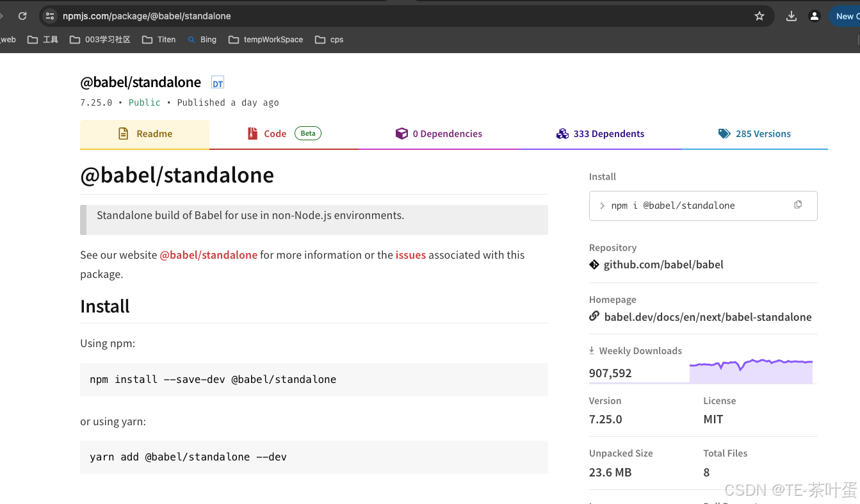860x504 pixels.
Task: Click the weekly downloads sparkline chart
Action: [x=751, y=371]
